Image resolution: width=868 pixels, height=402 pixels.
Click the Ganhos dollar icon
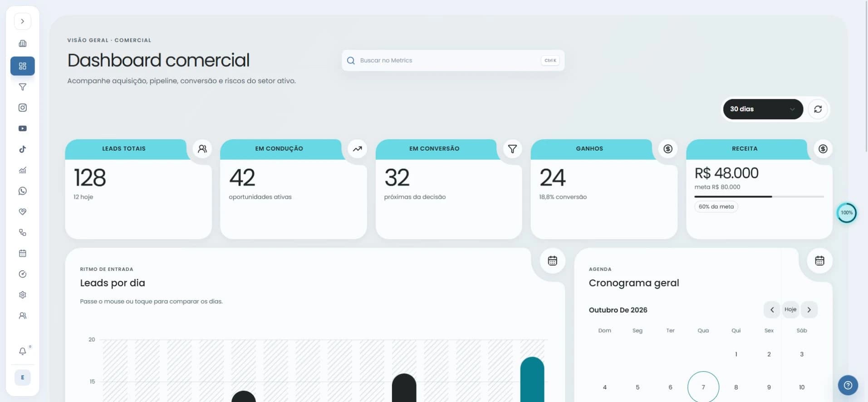click(668, 149)
